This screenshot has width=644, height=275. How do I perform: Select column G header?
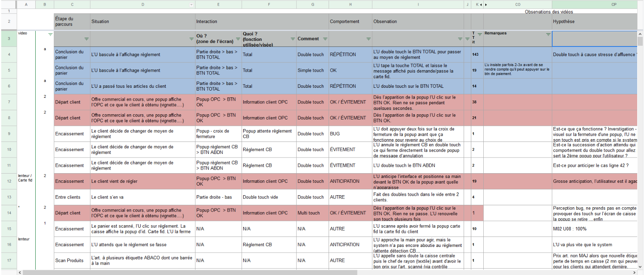pyautogui.click(x=313, y=4)
